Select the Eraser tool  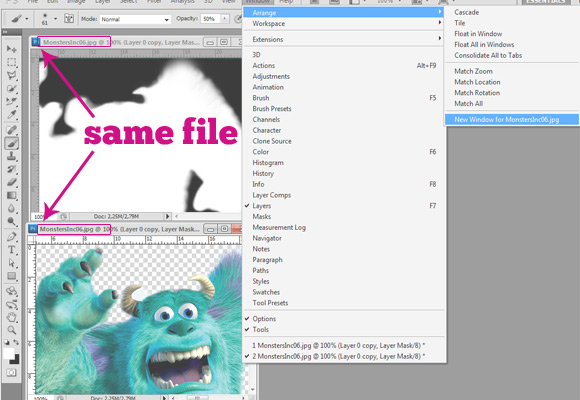coord(11,182)
